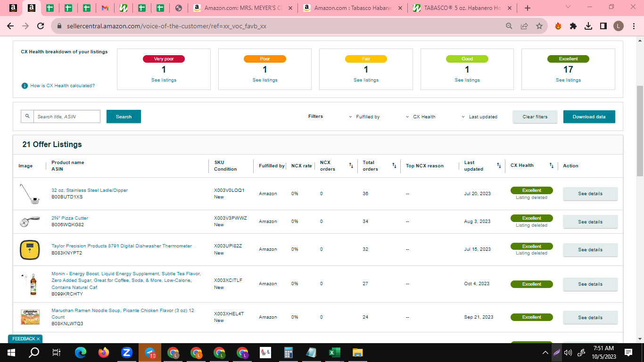The image size is (644, 362).
Task: View site information via the lock icon
Action: pyautogui.click(x=59, y=26)
